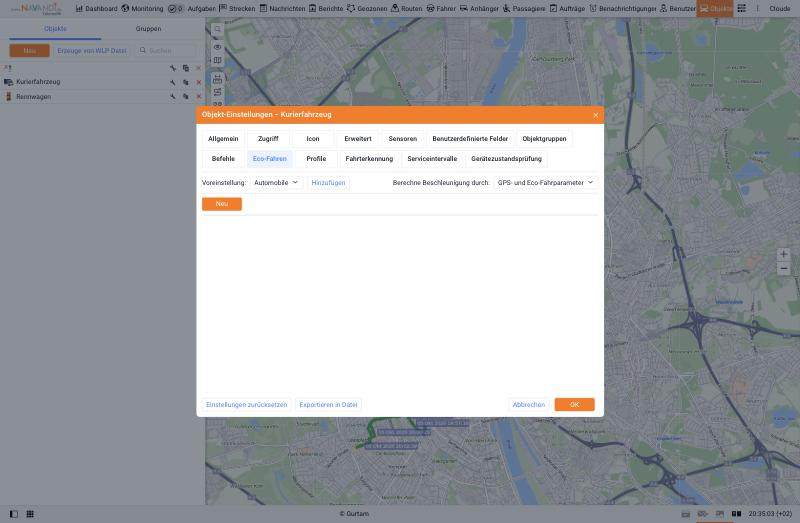This screenshot has width=800, height=523.
Task: Select the Kurierfahrzeug object row
Action: [102, 82]
